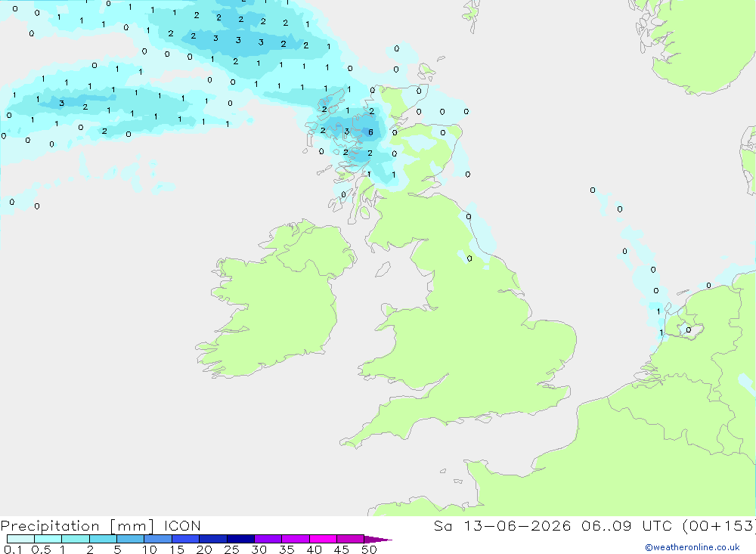Click the over-50 arrow tip of legend

pos(378,540)
